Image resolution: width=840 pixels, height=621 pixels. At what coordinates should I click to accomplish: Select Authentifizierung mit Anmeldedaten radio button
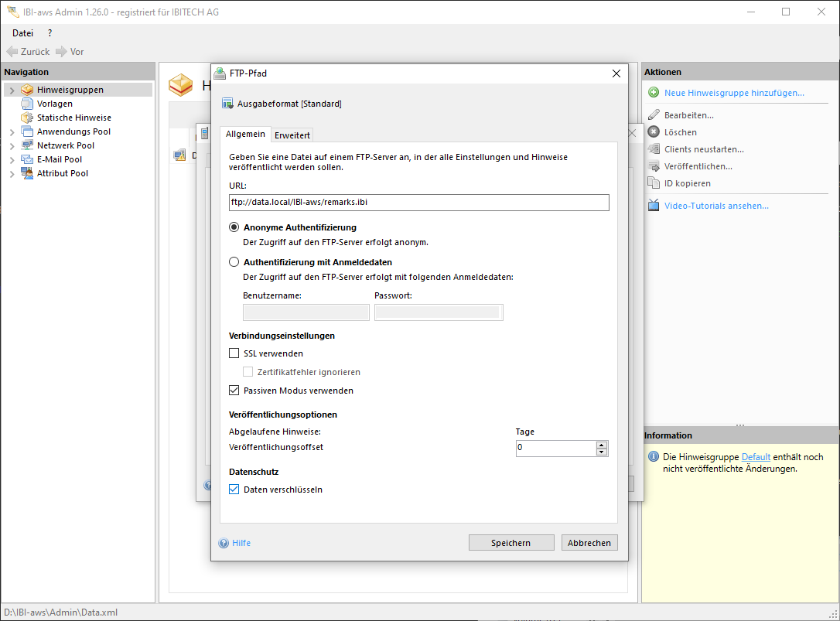pos(234,262)
